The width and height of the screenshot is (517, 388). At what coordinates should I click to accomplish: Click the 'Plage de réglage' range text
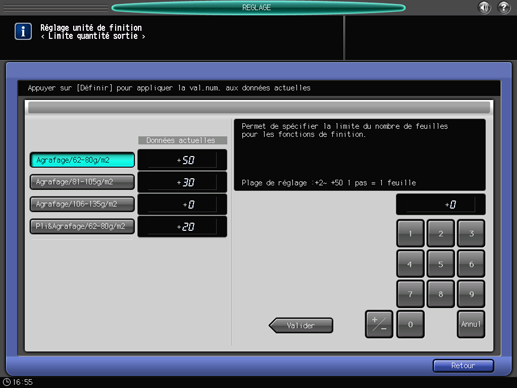(329, 183)
